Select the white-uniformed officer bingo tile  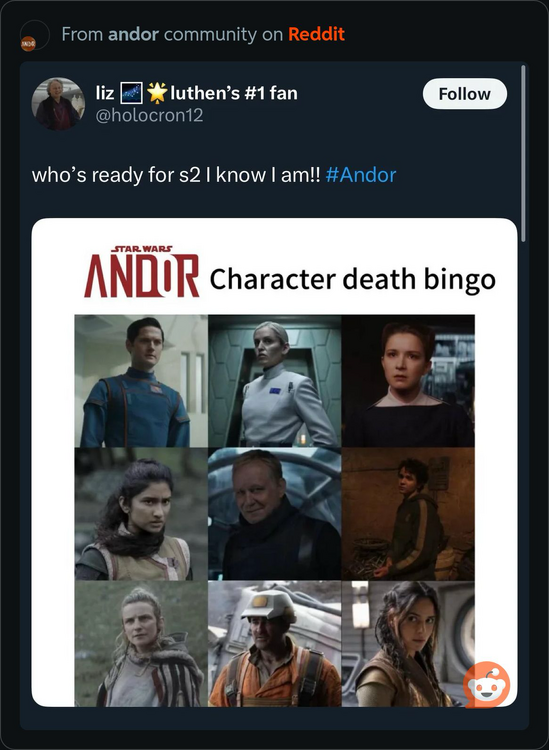(x=274, y=381)
